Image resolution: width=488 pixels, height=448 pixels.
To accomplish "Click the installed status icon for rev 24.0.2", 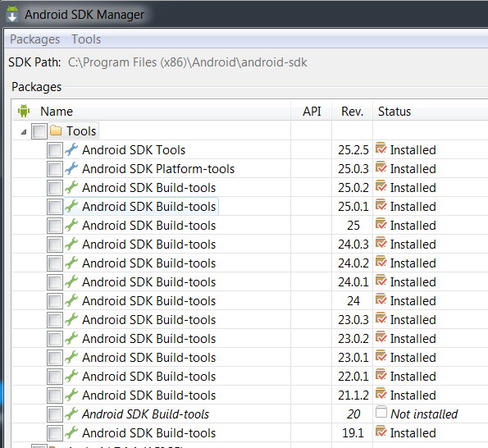I will [x=381, y=262].
